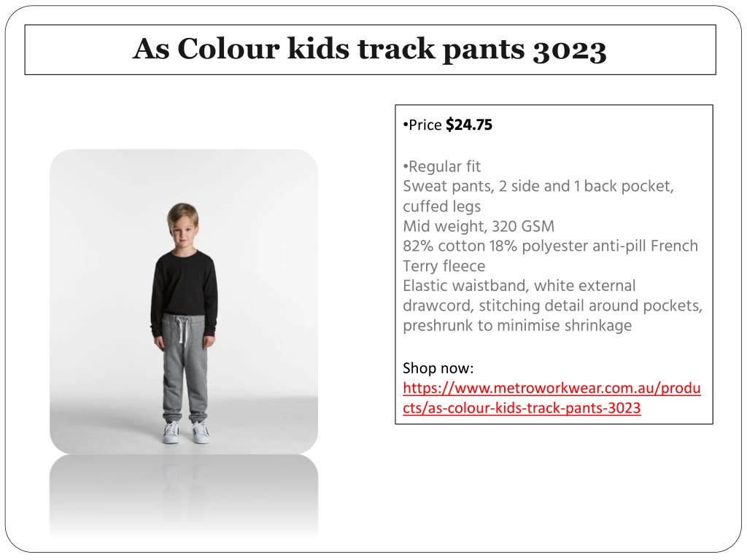This screenshot has width=747, height=560.
Task: Open the metroworkwear.com.au product link
Action: 551,397
